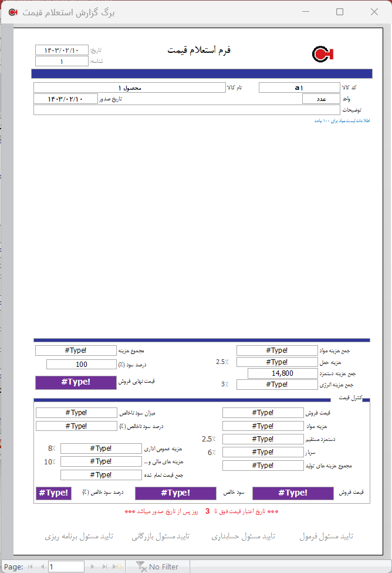Click the product code field a1
The height and width of the screenshot is (573, 392).
(x=299, y=87)
